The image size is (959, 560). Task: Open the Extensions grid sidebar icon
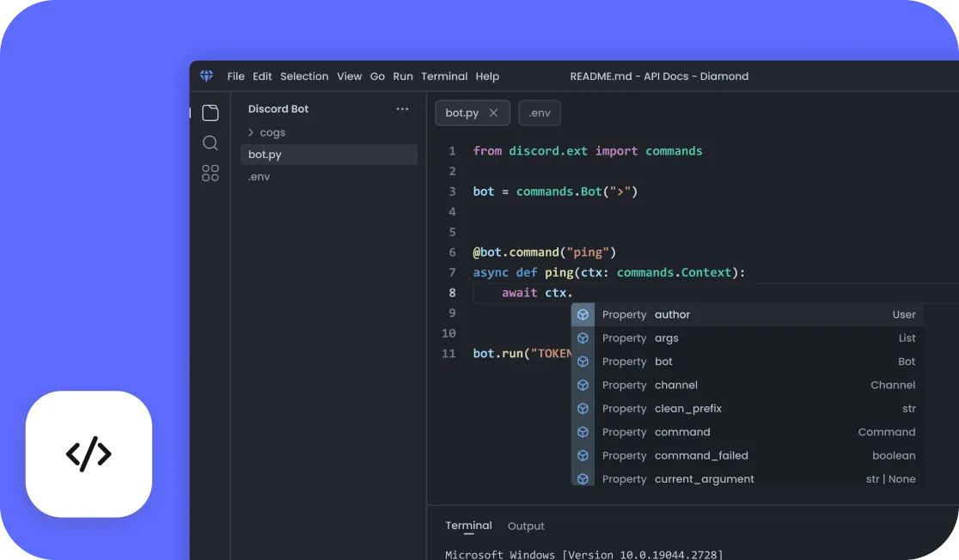[211, 173]
